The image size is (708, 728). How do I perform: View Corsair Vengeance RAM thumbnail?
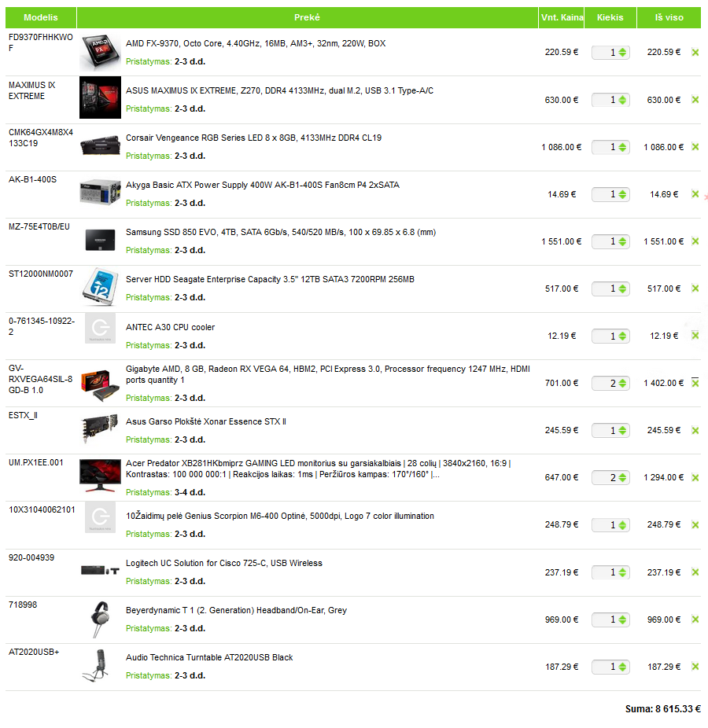[x=100, y=145]
